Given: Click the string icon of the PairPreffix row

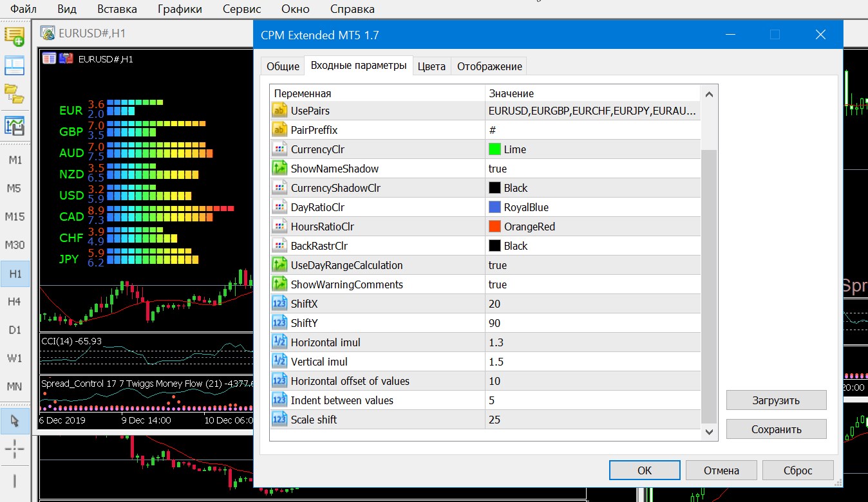Looking at the screenshot, I should (279, 130).
